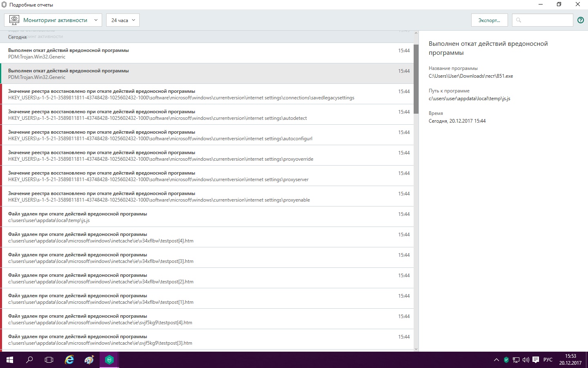588x368 pixels.
Task: Open Paint app from the taskbar
Action: (89, 360)
